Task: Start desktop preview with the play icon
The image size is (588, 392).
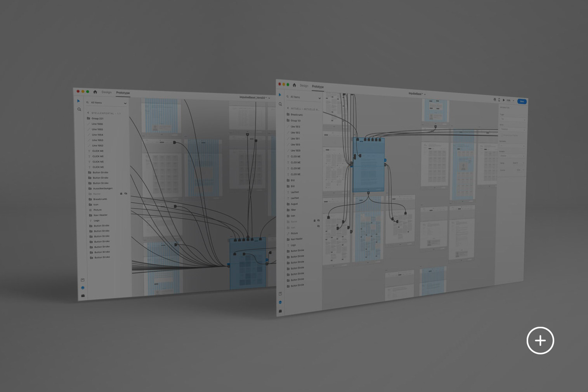Action: 504,100
